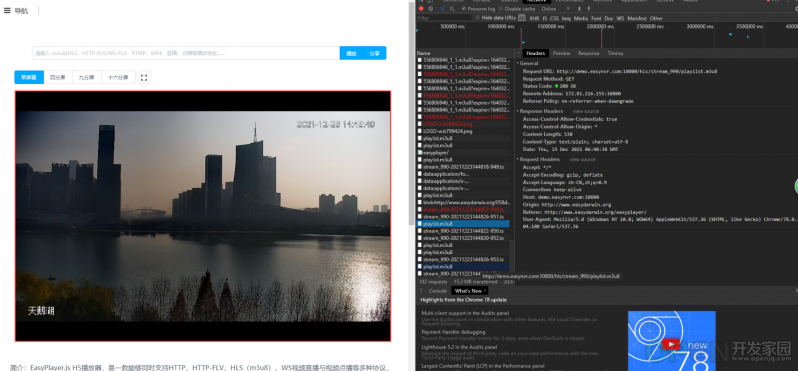Enter fullscreen with the player expand icon
798x371 pixels.
click(144, 77)
